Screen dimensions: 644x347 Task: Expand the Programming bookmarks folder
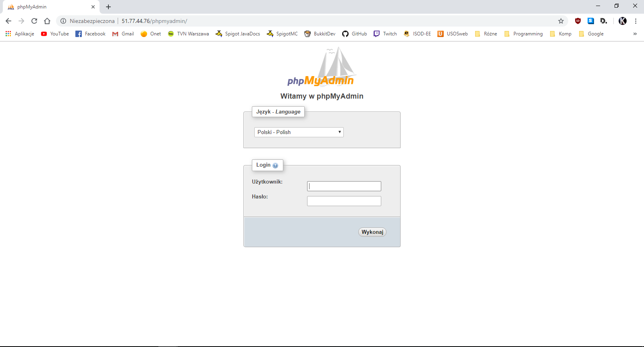coord(524,34)
